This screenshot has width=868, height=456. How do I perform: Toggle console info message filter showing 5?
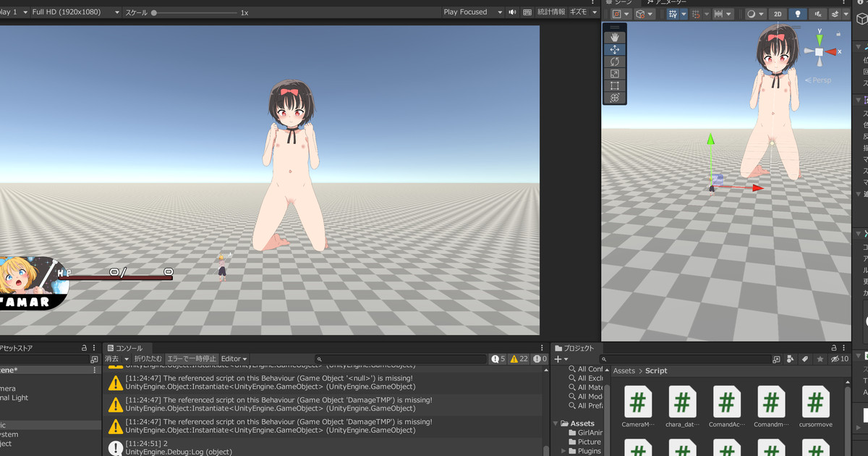(498, 359)
